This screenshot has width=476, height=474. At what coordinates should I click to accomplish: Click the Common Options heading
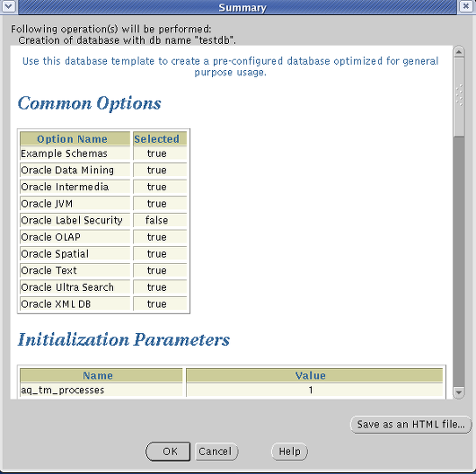89,103
